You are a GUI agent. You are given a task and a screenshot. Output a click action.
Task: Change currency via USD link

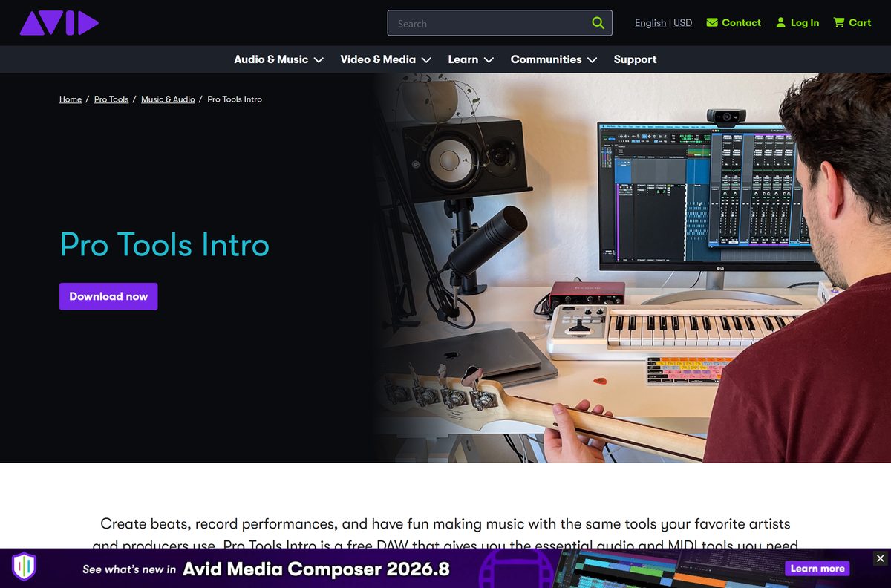[x=683, y=23]
